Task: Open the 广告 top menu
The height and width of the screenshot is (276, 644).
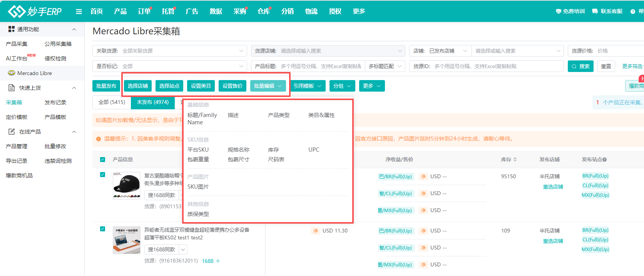Action: (x=192, y=12)
